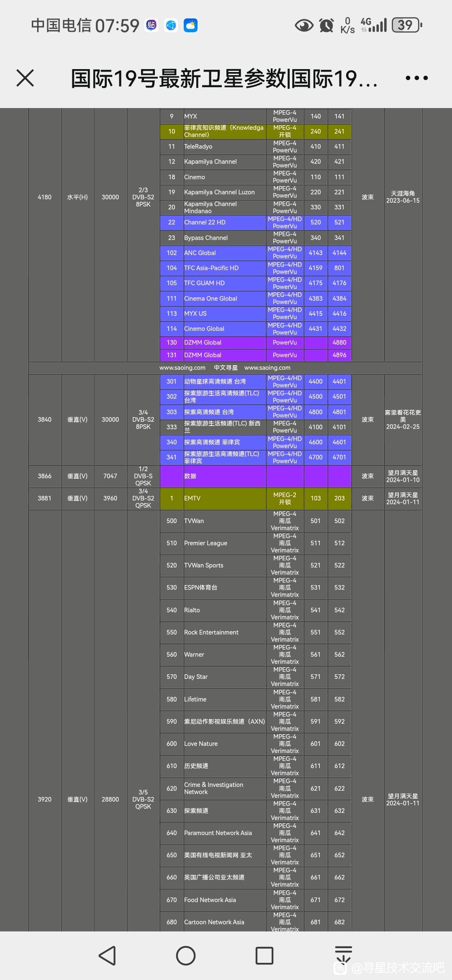The width and height of the screenshot is (452, 980).
Task: Select the 3881 frequency cell
Action: click(x=45, y=498)
